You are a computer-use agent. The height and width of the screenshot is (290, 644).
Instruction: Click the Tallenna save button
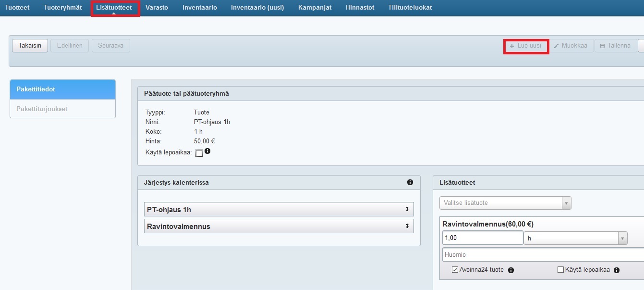click(615, 46)
